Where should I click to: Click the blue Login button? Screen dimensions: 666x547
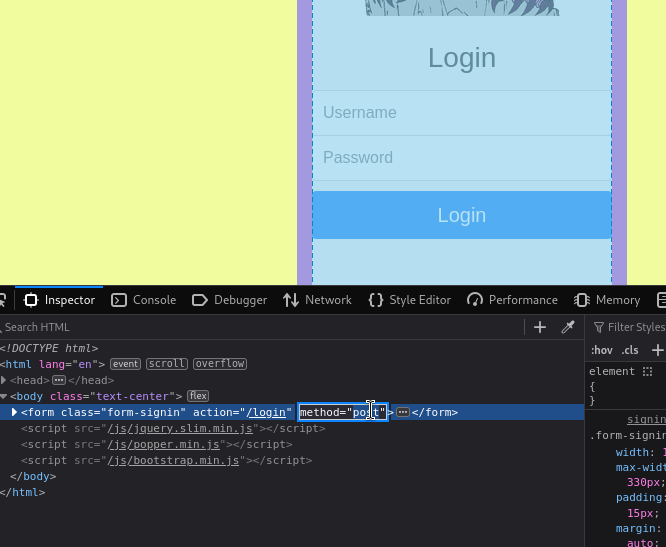462,215
